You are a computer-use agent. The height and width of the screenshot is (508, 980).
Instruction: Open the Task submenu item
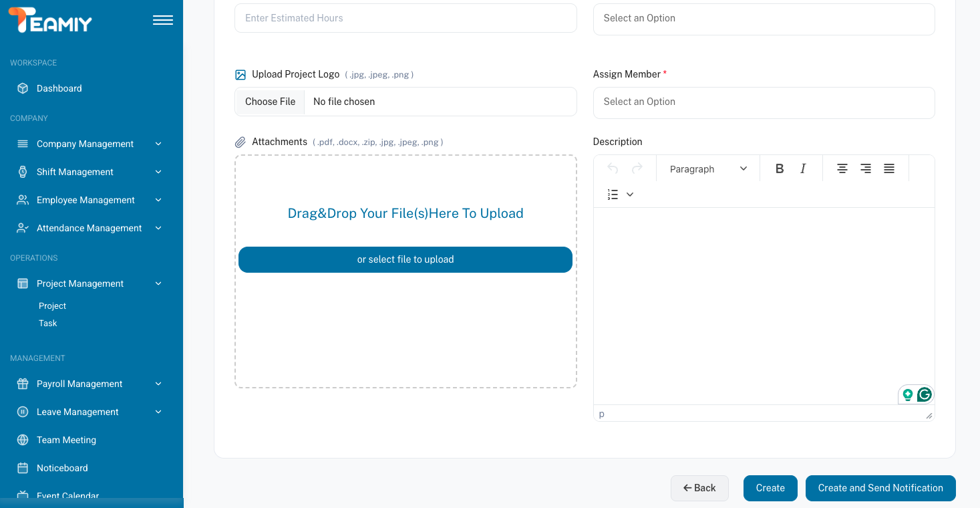(48, 324)
